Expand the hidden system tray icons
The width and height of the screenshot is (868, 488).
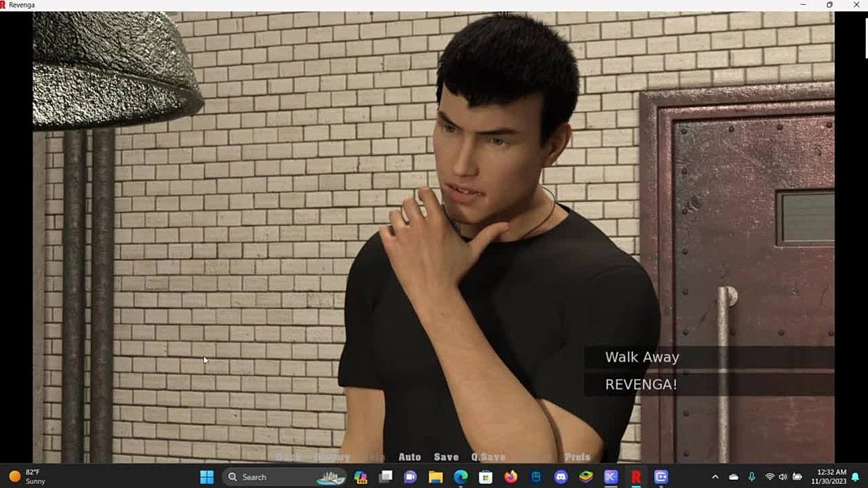[x=715, y=477]
